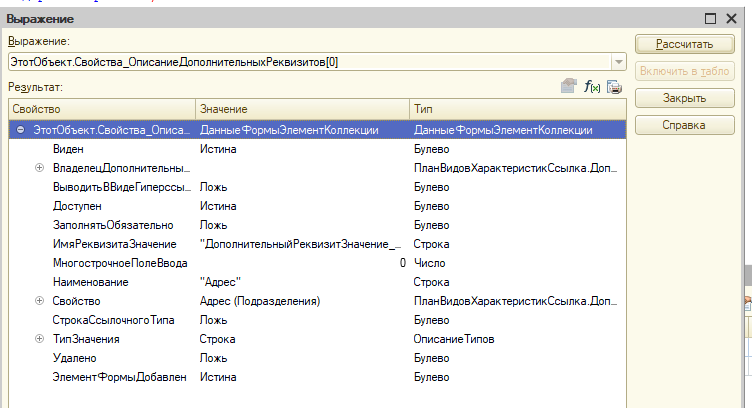Open the expression history dropdown arrow
Image resolution: width=752 pixels, height=408 pixels.
(619, 63)
